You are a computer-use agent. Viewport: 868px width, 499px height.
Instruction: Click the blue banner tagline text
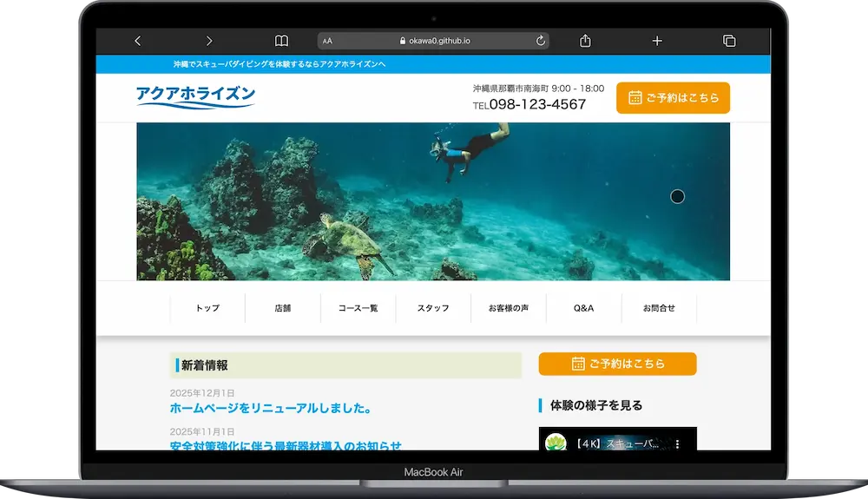click(279, 64)
